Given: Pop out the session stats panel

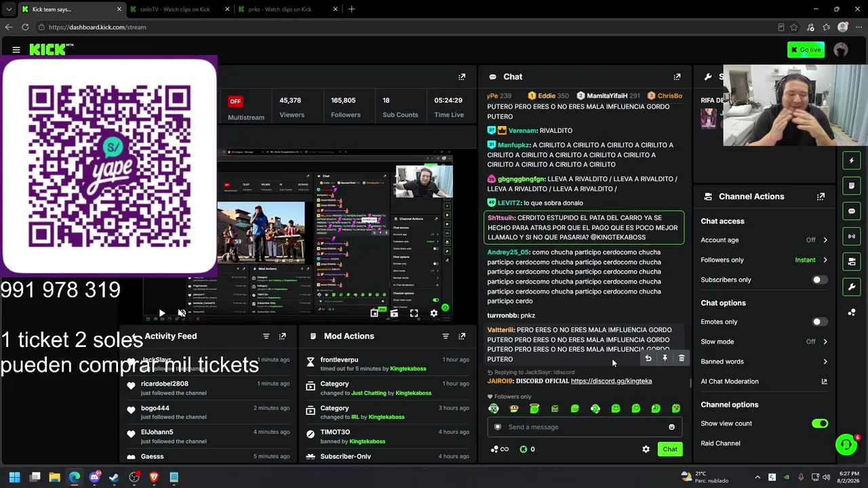Looking at the screenshot, I should (x=462, y=77).
